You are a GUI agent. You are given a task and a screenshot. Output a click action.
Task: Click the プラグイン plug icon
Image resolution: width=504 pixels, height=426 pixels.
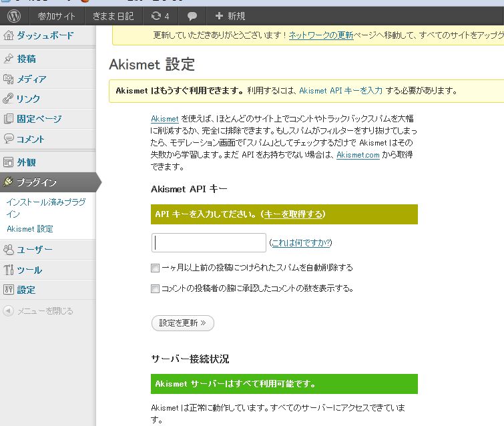[x=9, y=182]
